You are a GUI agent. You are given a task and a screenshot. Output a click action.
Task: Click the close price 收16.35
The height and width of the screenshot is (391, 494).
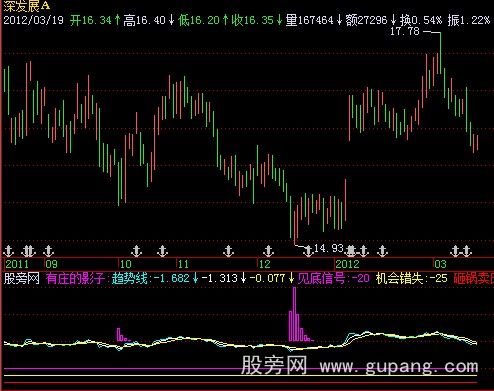[x=253, y=20]
